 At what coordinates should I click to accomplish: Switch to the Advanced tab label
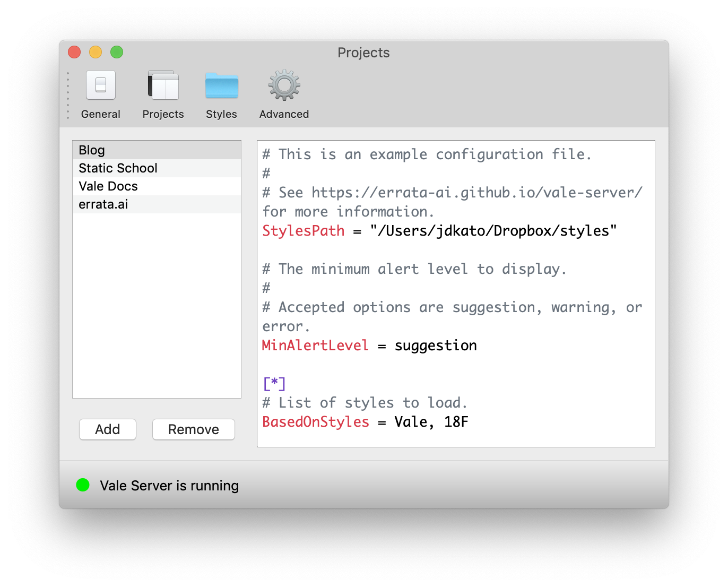(x=284, y=114)
